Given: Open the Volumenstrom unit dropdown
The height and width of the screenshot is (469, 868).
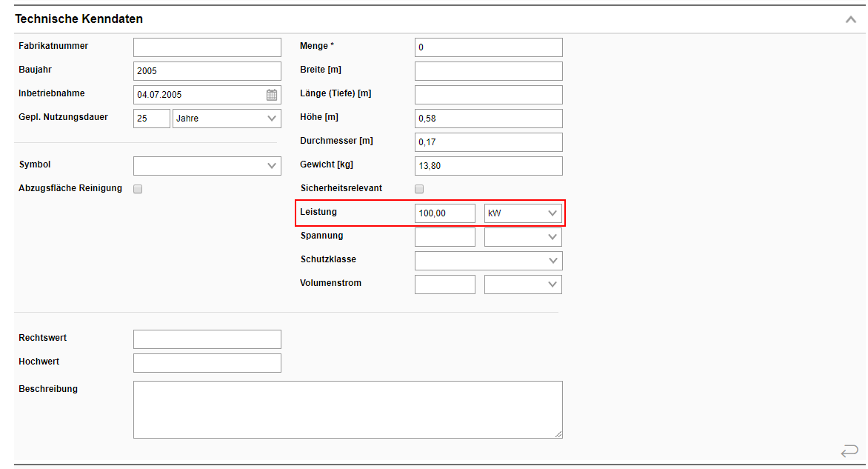Looking at the screenshot, I should point(523,285).
